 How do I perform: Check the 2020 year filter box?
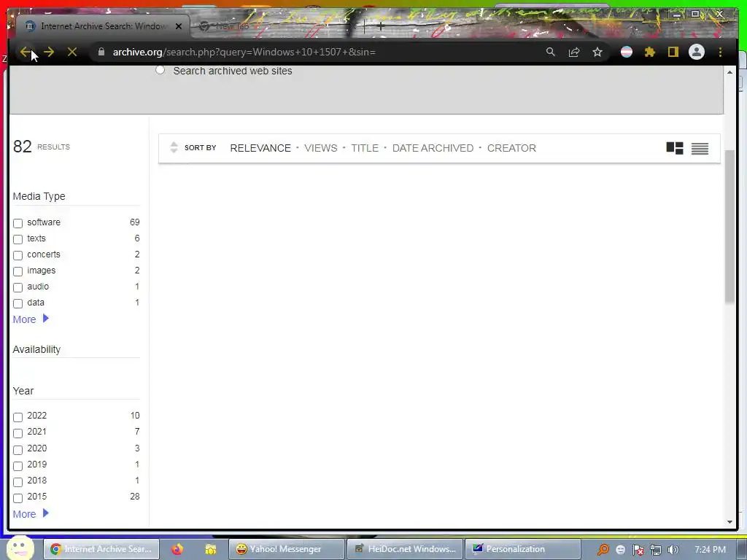[18, 449]
